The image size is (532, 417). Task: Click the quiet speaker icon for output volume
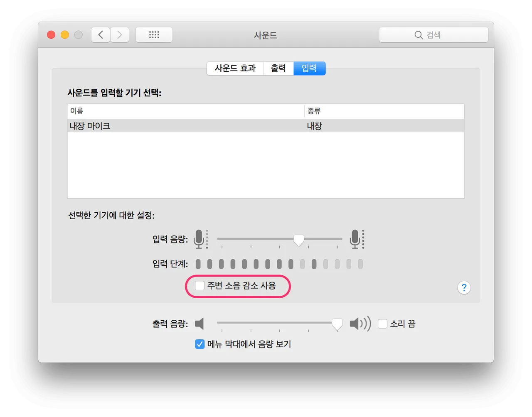(200, 324)
